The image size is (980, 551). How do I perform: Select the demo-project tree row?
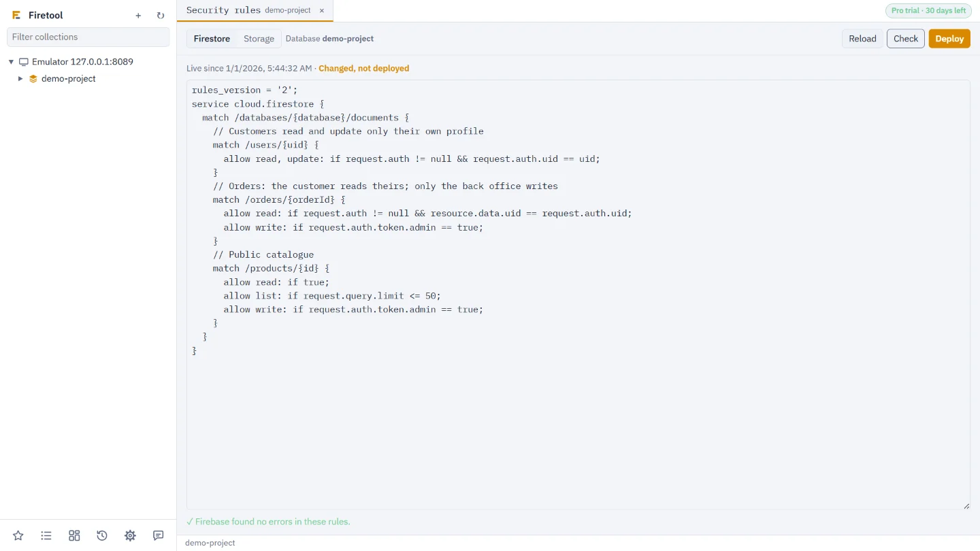[x=88, y=79]
